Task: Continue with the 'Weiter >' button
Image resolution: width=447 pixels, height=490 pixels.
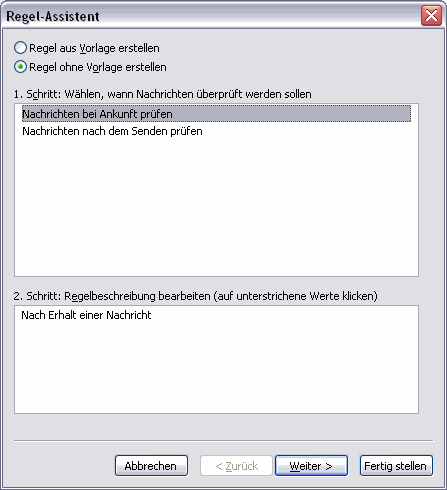Action: click(x=311, y=466)
